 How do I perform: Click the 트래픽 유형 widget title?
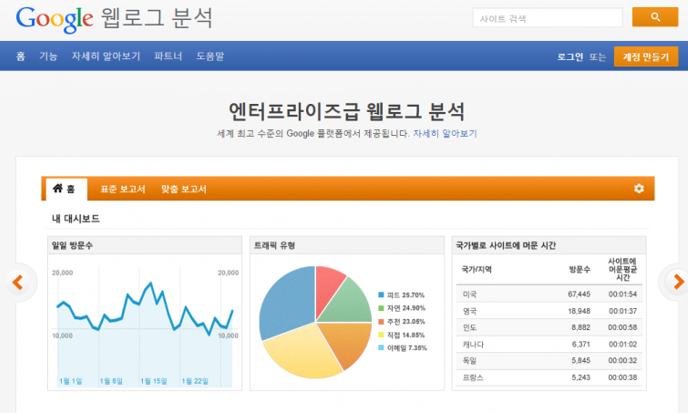[x=275, y=245]
